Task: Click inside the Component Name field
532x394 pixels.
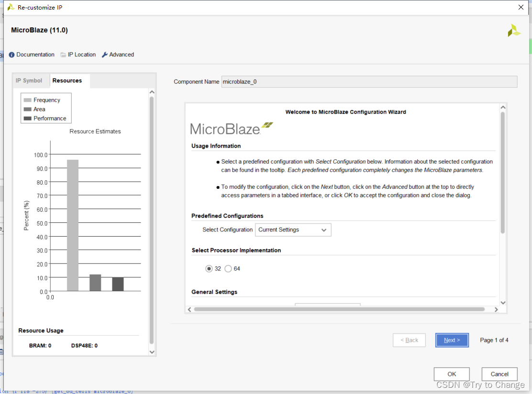Action: pos(335,82)
